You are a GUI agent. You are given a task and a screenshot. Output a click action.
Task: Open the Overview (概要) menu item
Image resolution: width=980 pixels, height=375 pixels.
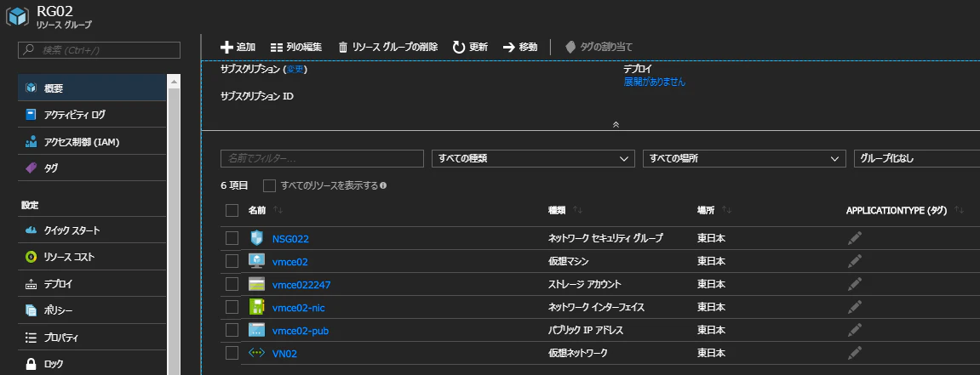(92, 88)
